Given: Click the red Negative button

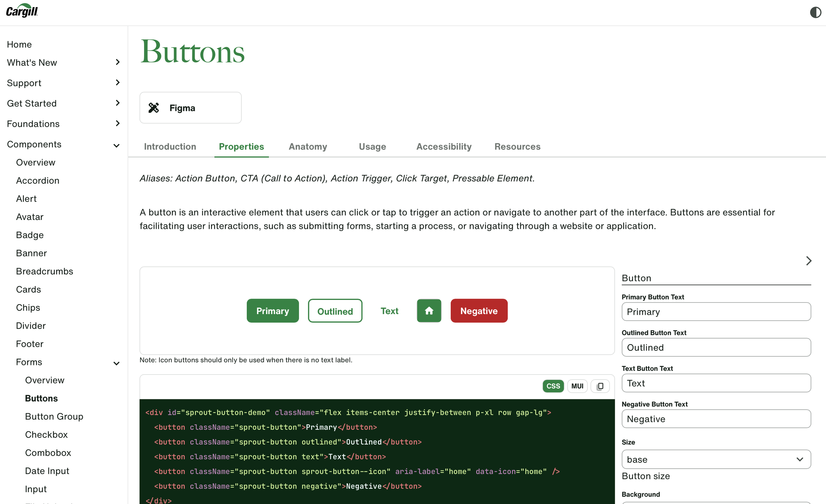Looking at the screenshot, I should 479,311.
